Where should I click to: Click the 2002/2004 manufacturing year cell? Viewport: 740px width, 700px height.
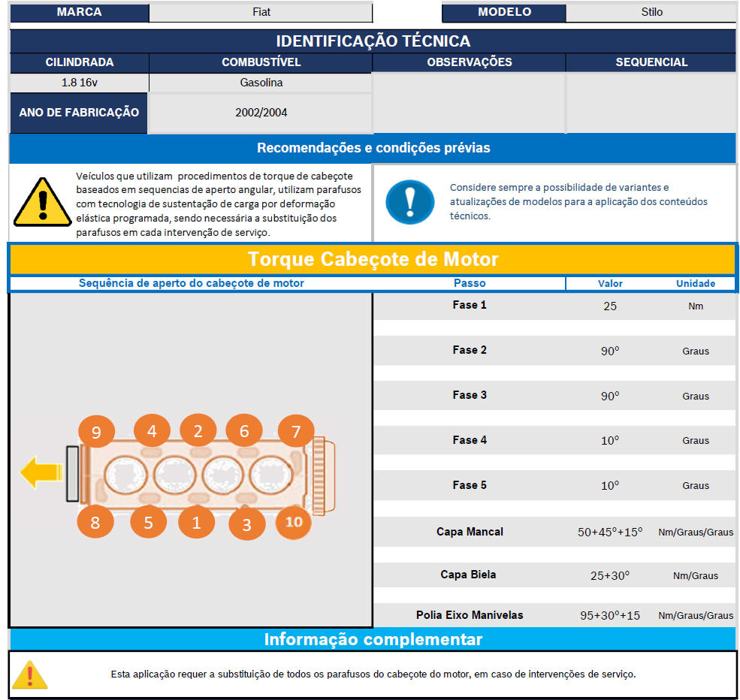tap(261, 113)
